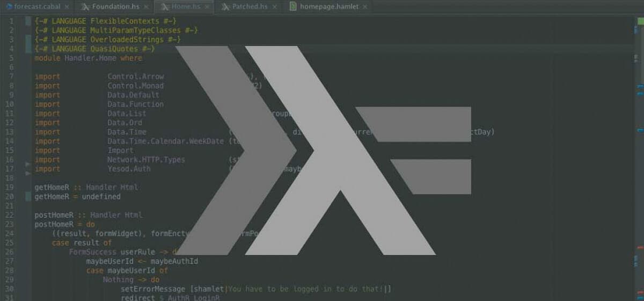Close the Patched.hs tab

(274, 8)
